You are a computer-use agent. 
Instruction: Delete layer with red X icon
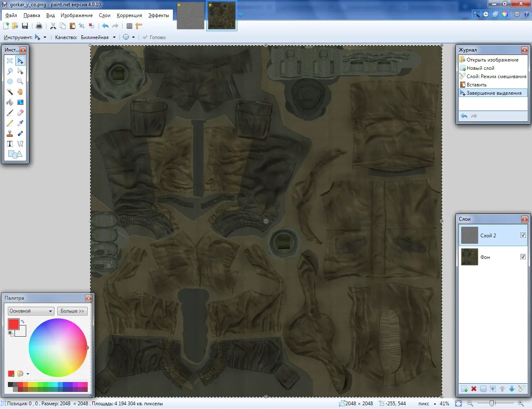(x=474, y=389)
